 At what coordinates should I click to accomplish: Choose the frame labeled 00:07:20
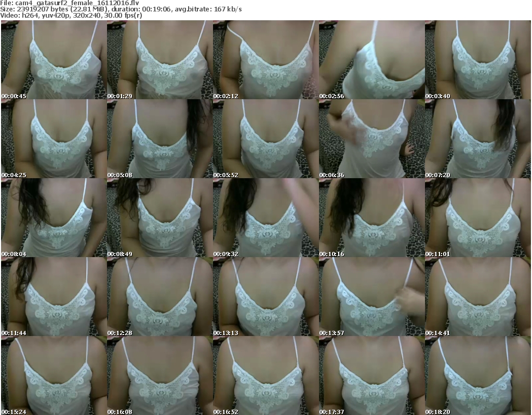478,139
